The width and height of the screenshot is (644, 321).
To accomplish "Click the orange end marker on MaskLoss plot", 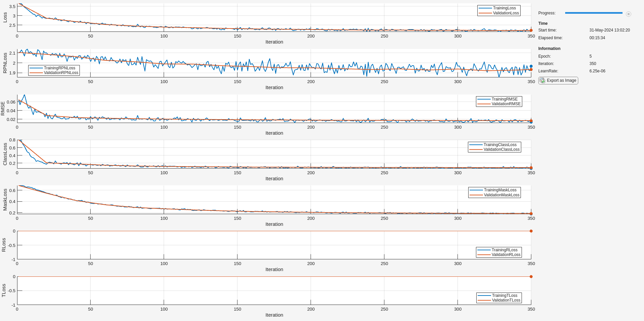I will (531, 214).
